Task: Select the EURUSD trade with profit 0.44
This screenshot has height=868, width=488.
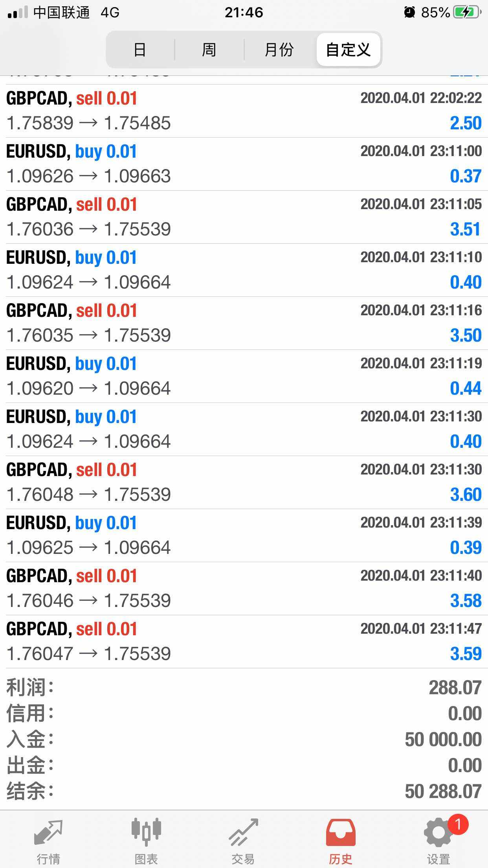Action: coord(244,376)
